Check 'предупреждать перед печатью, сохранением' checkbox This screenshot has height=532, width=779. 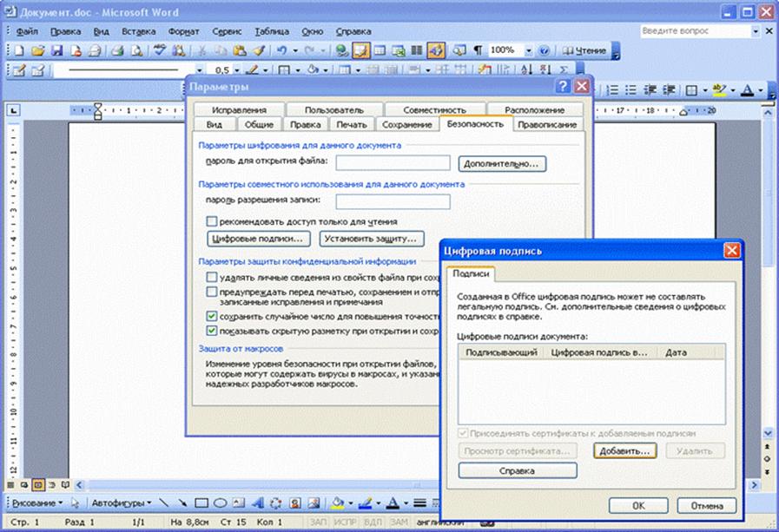(x=212, y=292)
